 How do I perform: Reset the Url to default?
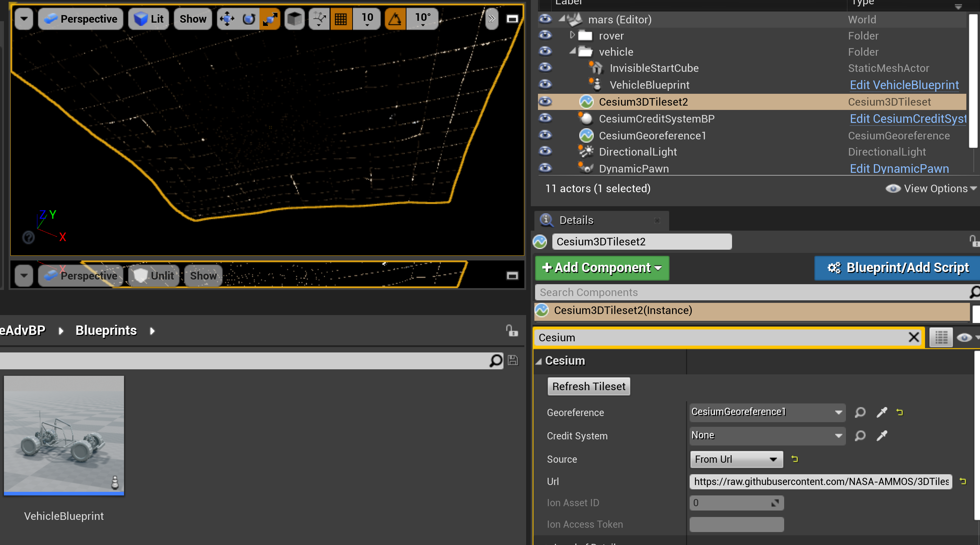point(963,481)
